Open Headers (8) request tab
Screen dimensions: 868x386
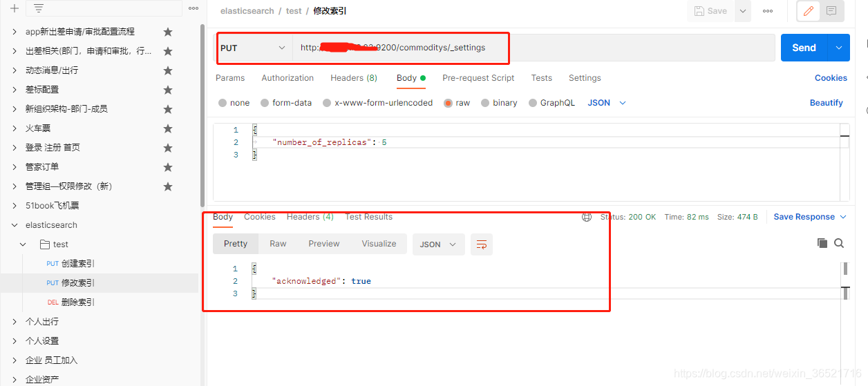tap(354, 78)
